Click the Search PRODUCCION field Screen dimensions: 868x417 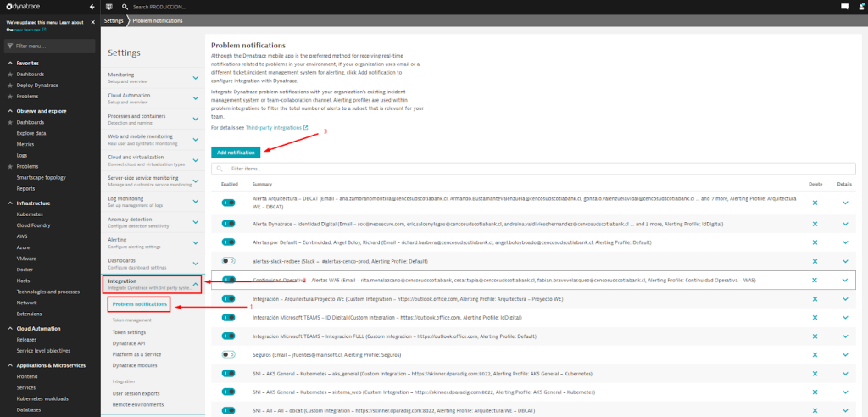click(x=159, y=7)
